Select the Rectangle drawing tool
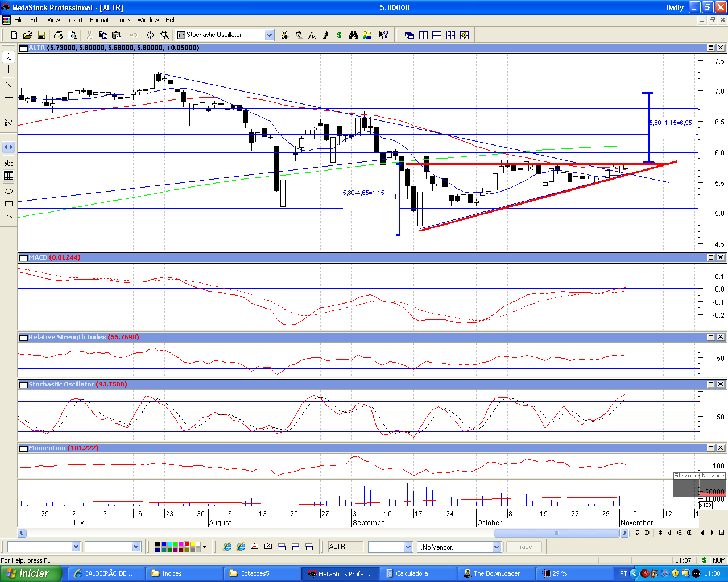This screenshot has height=582, width=728. point(9,204)
